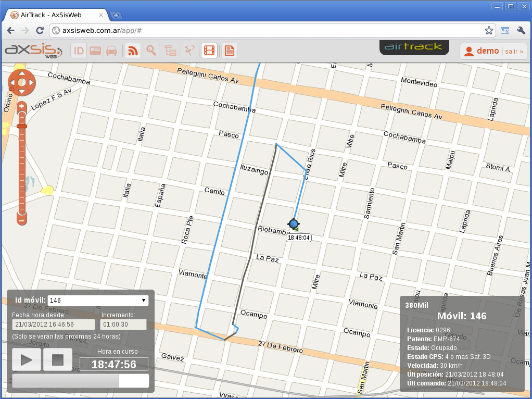Click the airtrack logo badge
The width and height of the screenshot is (532, 399).
[x=414, y=47]
